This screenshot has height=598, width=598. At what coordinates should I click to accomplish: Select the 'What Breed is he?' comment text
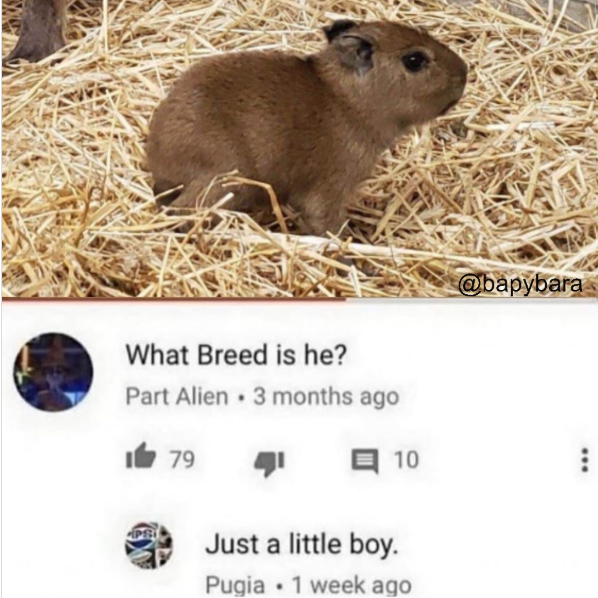click(x=236, y=355)
